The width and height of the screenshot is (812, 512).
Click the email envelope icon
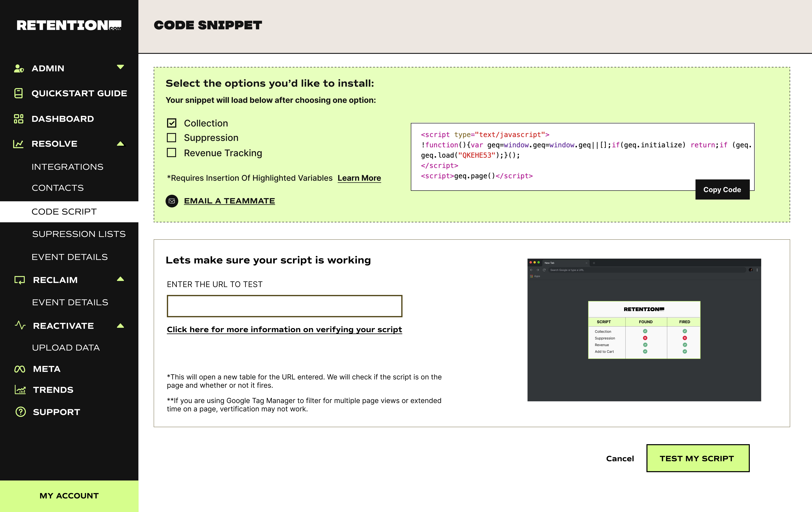172,201
